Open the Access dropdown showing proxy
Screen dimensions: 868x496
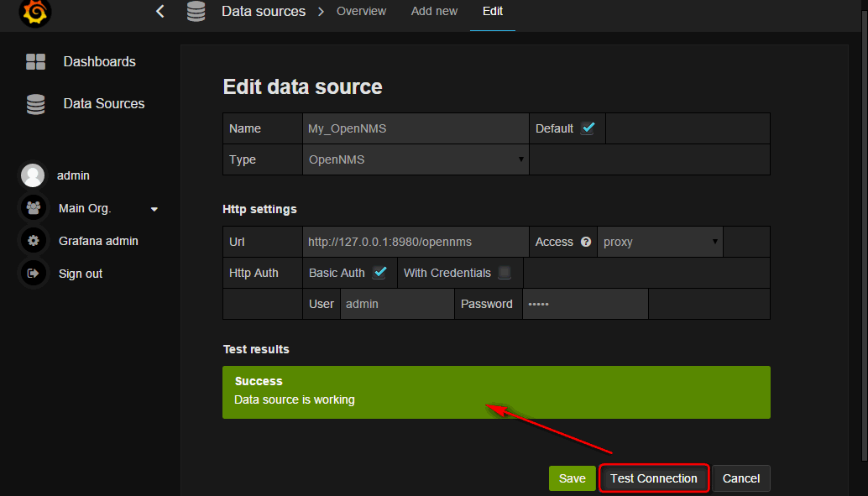coord(660,242)
